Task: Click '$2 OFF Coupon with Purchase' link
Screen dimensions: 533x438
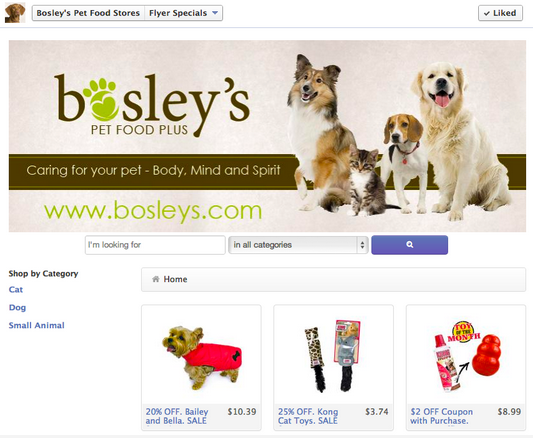Action: 441,416
